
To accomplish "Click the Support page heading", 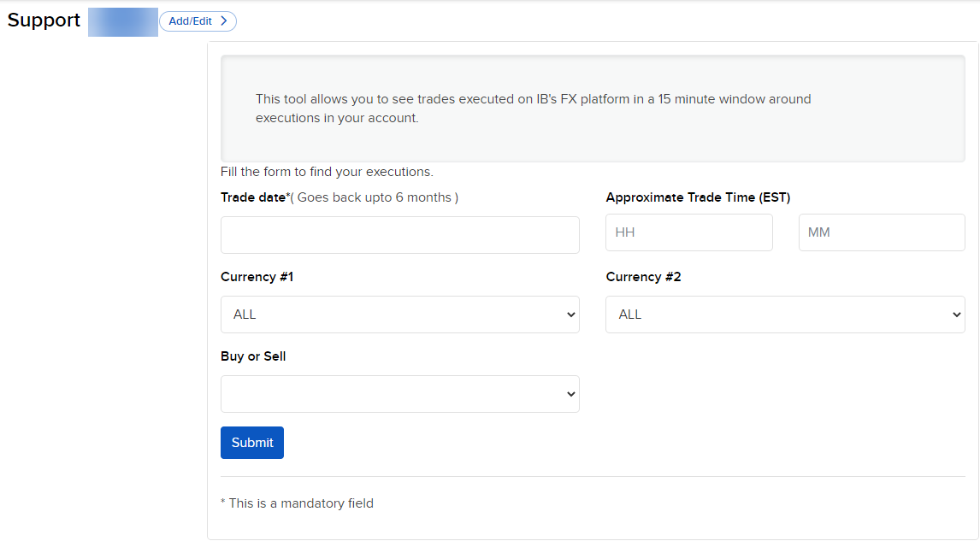I will coord(44,21).
